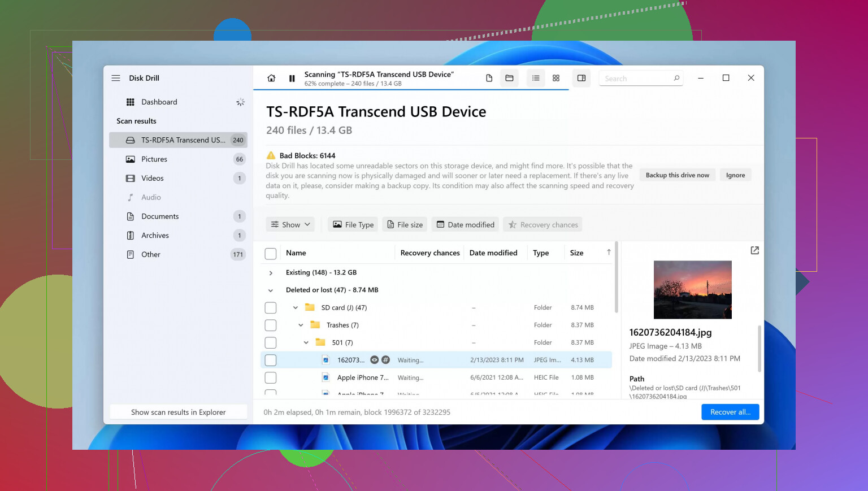Click the Recover all button
This screenshot has width=868, height=491.
pyautogui.click(x=730, y=412)
